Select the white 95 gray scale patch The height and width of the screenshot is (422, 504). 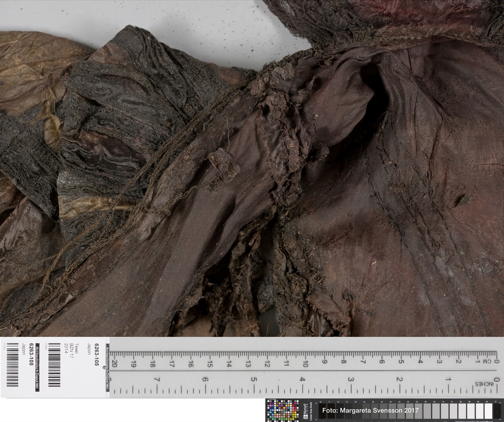[488, 411]
